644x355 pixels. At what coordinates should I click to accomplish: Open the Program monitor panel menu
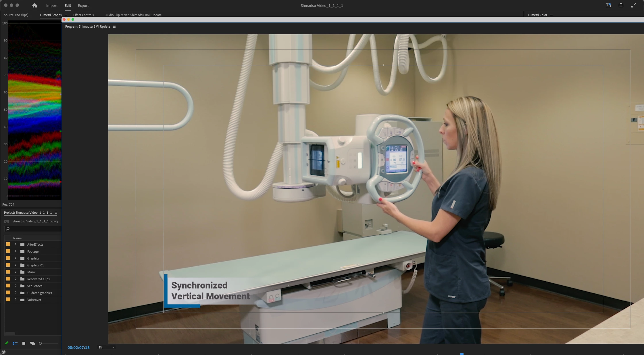coord(114,26)
